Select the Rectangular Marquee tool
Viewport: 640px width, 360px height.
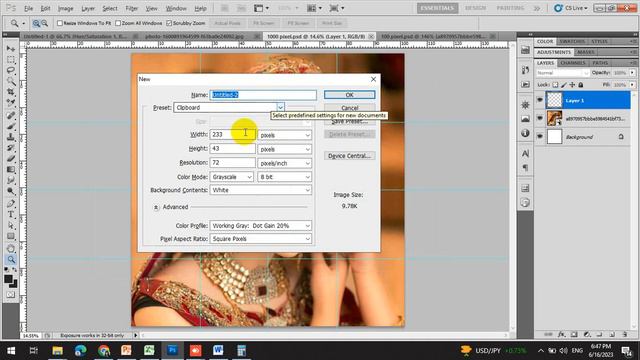pos(11,60)
